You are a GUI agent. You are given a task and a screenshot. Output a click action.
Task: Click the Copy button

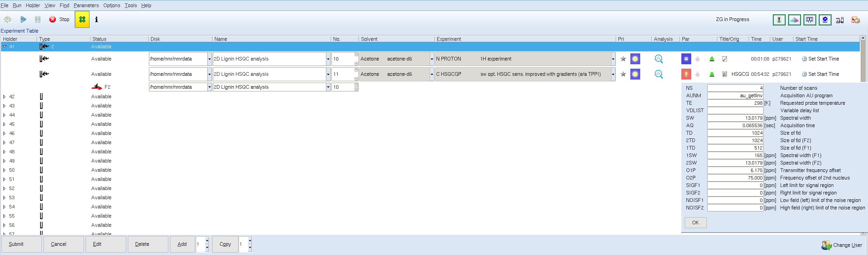coord(225,244)
